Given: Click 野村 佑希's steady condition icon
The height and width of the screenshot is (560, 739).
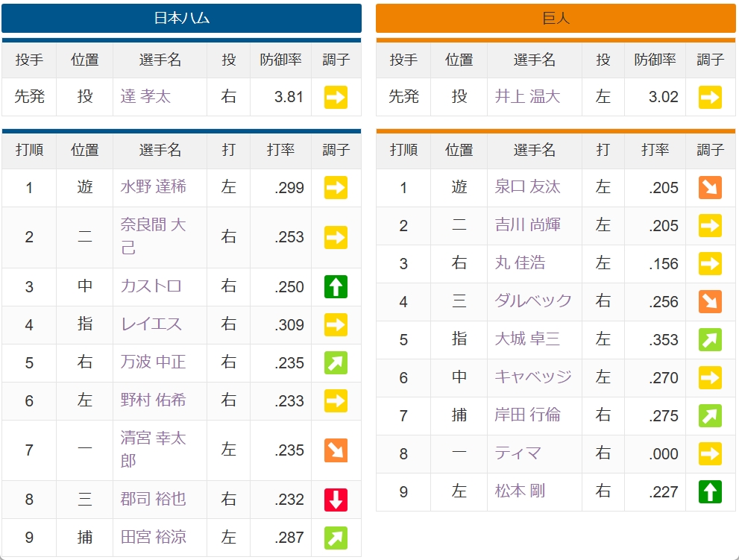Looking at the screenshot, I should 336,401.
